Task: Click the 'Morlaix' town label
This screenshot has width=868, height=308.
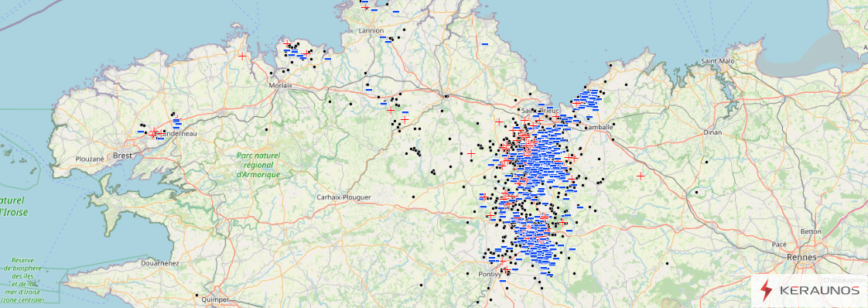Action: tap(280, 85)
